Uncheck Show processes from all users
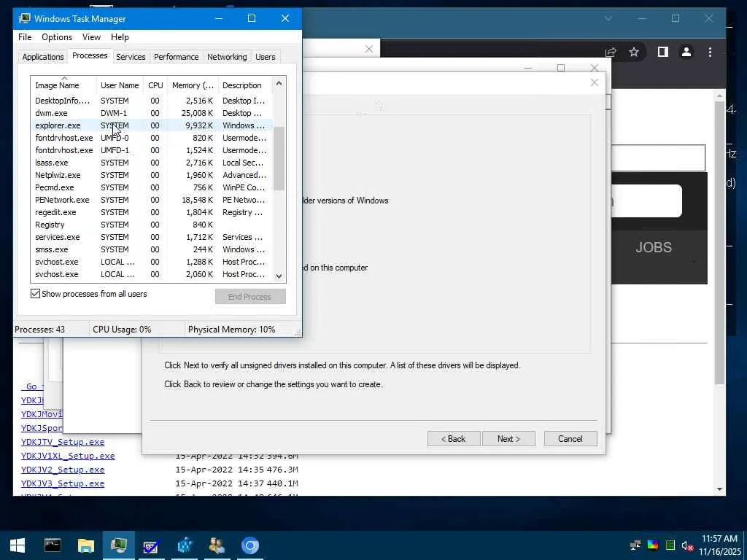The image size is (747, 560). 35,294
